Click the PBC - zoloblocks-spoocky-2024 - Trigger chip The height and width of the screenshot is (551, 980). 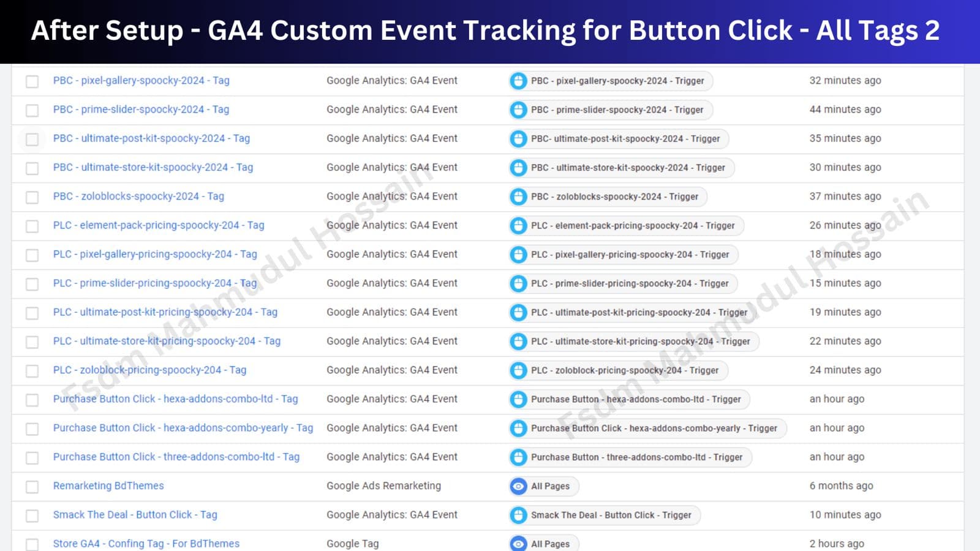(608, 197)
